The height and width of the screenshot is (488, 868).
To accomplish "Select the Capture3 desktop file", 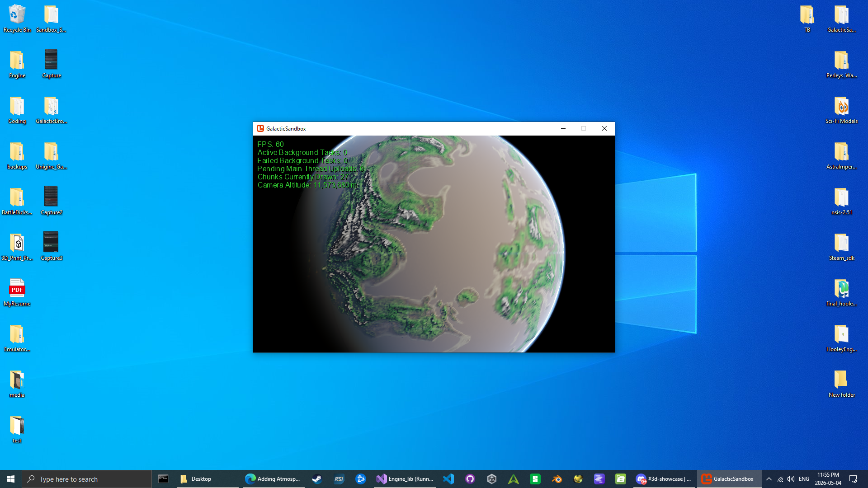I will tap(52, 247).
